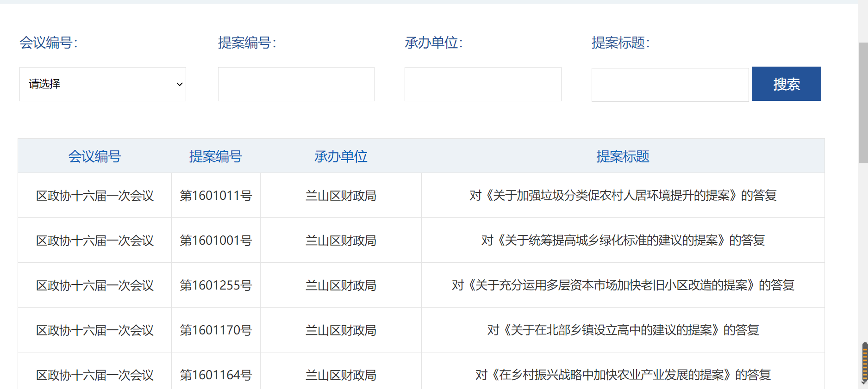Click the 会议编号 column header

click(x=94, y=156)
